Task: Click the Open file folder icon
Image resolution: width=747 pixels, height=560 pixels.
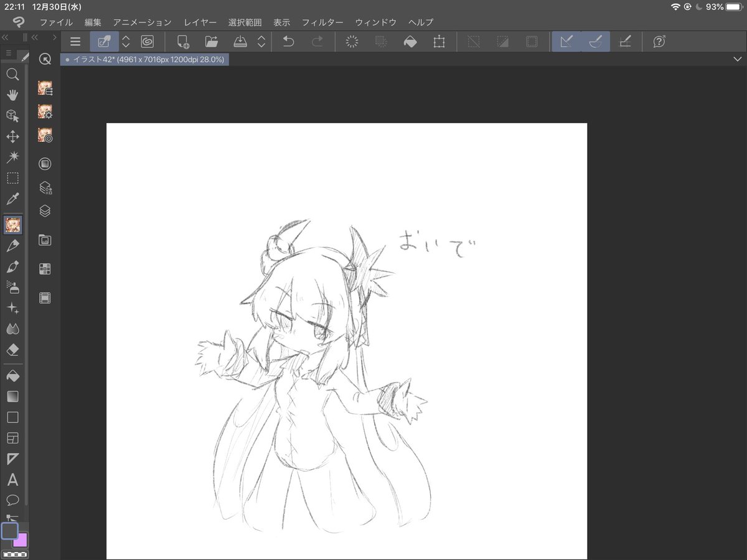Action: point(212,42)
